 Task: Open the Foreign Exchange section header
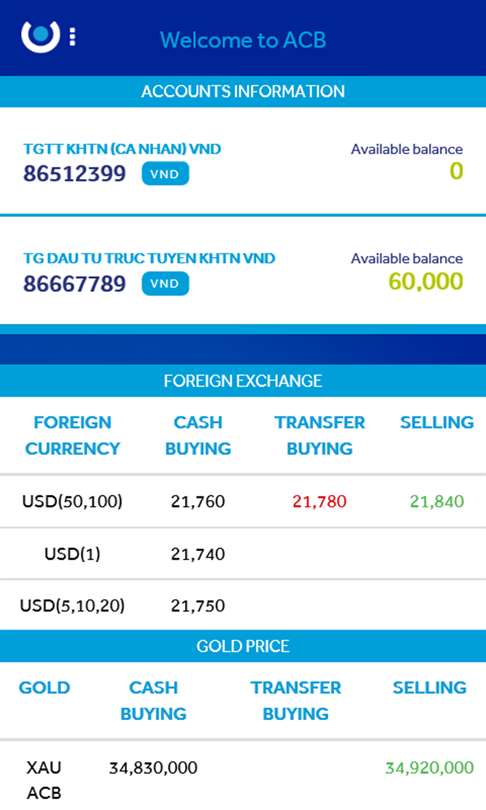243,381
